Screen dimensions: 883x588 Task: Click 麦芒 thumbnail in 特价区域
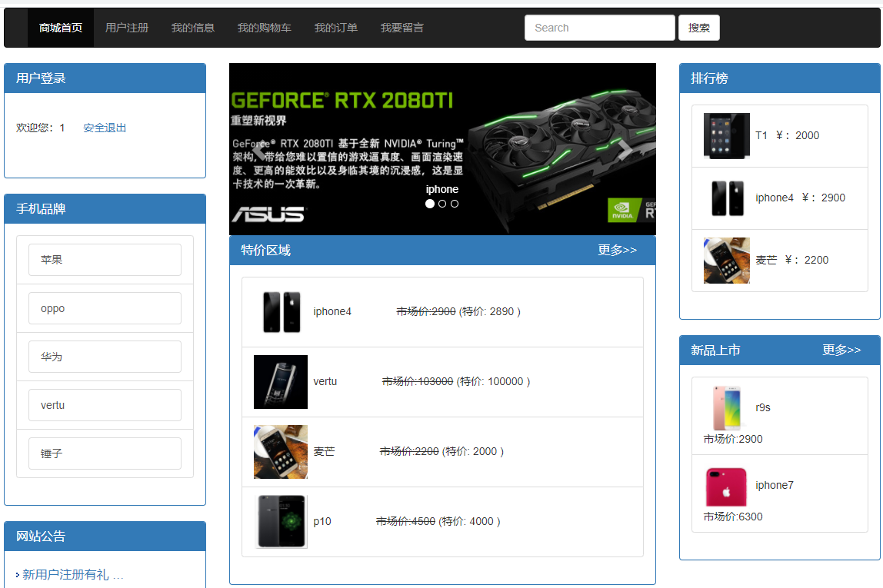(x=281, y=452)
